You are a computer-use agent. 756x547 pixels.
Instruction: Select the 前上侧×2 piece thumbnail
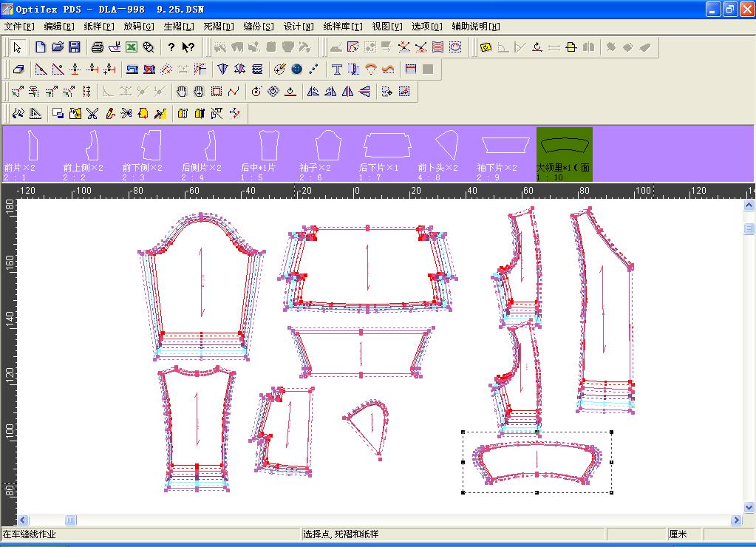[91, 154]
